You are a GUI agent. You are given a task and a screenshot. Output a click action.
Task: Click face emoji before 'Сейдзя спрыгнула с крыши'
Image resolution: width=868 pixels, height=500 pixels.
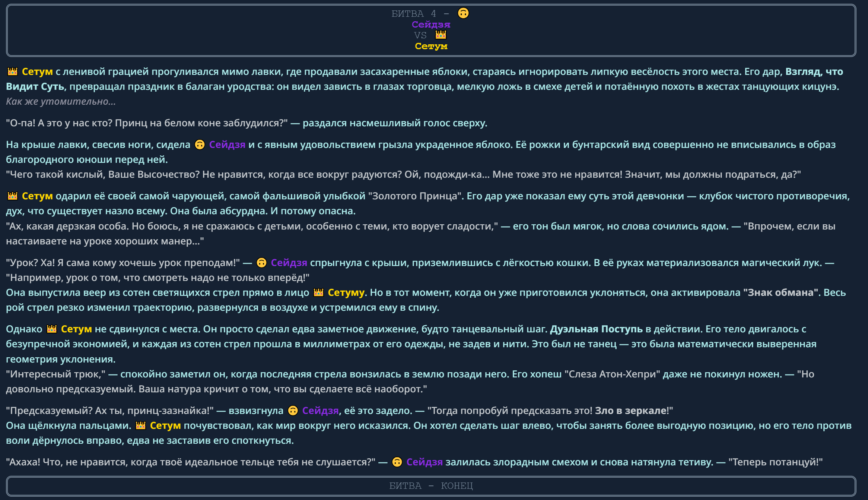pyautogui.click(x=262, y=263)
